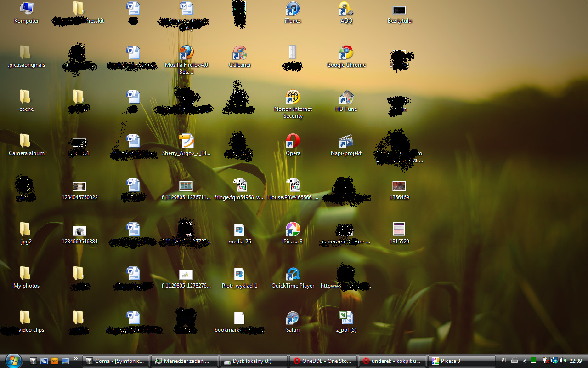The width and height of the screenshot is (588, 368).
Task: Select Norton Internet Security icon
Action: [293, 97]
